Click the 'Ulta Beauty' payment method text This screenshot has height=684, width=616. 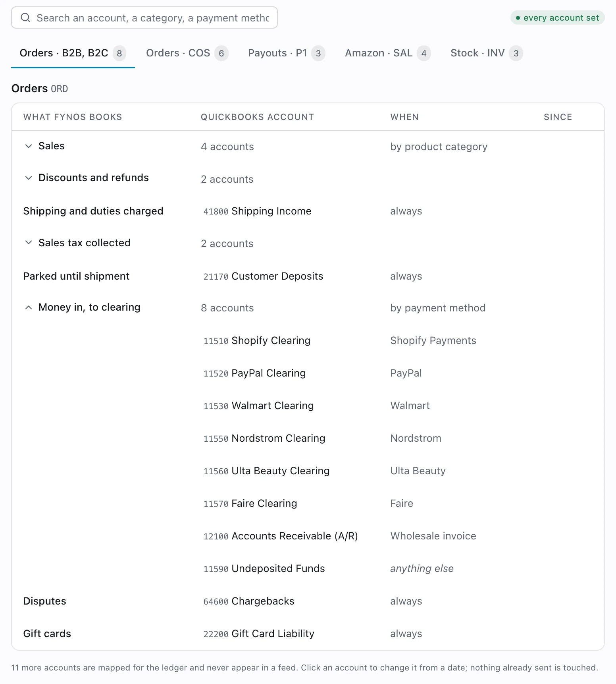418,471
